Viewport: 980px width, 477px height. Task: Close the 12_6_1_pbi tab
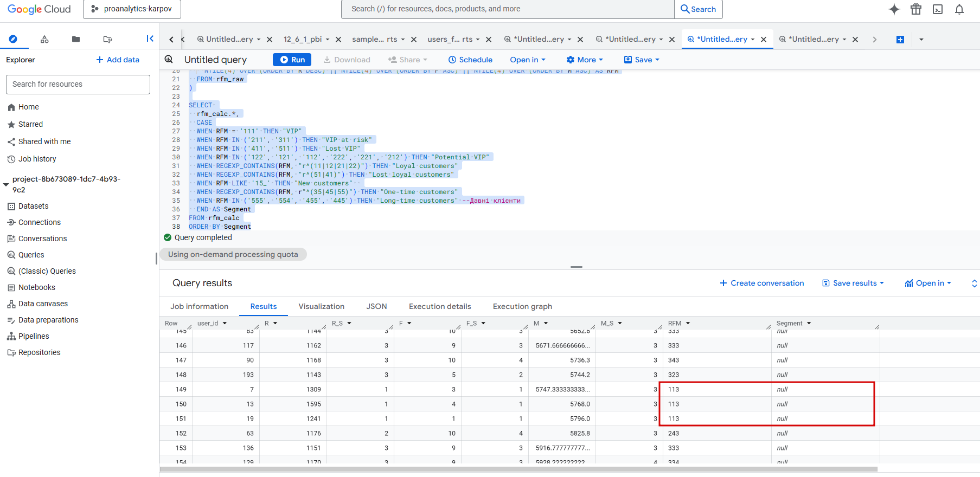tap(338, 40)
